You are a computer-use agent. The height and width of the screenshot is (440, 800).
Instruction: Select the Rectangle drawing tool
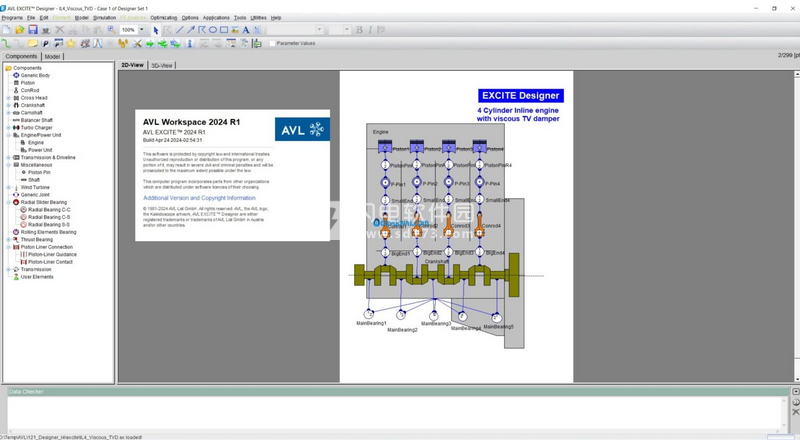tap(223, 30)
